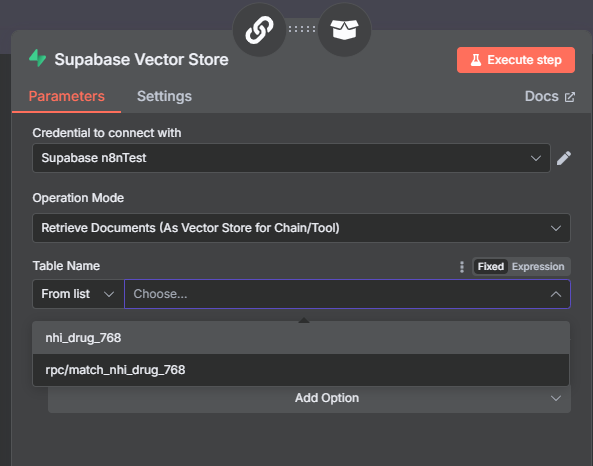The height and width of the screenshot is (466, 593).
Task: Click the Execute step button
Action: [x=516, y=60]
